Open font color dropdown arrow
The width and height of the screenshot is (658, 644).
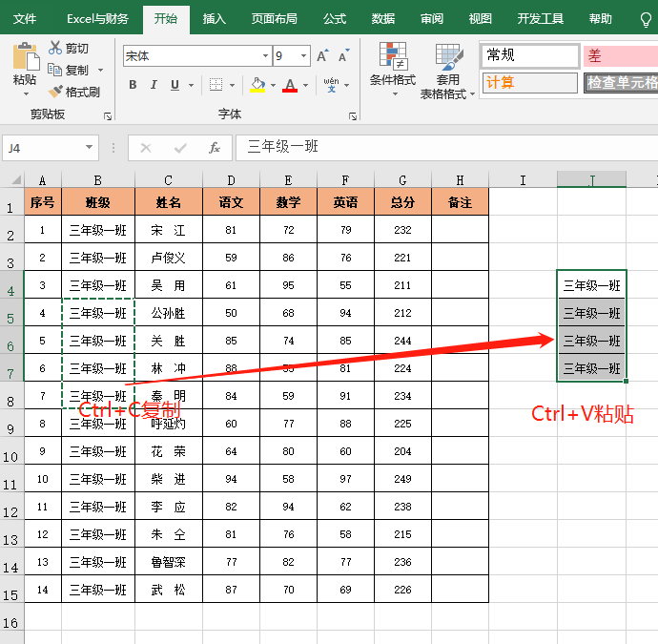[x=305, y=85]
